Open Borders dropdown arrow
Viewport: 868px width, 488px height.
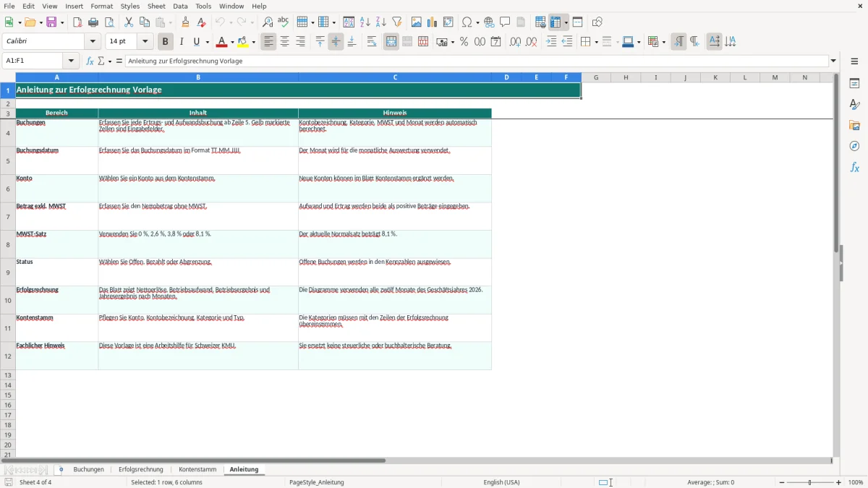[x=595, y=42]
